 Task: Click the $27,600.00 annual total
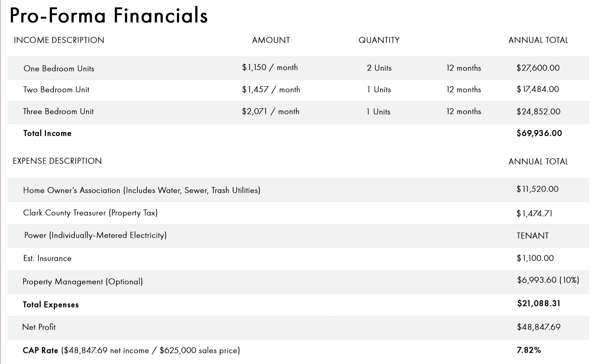click(x=538, y=68)
